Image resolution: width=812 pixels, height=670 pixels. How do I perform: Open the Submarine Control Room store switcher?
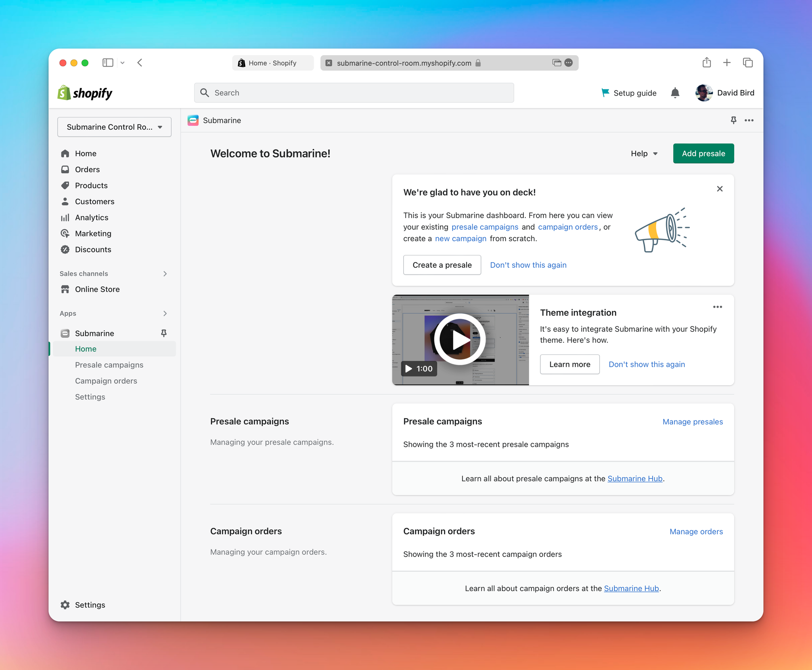[114, 127]
